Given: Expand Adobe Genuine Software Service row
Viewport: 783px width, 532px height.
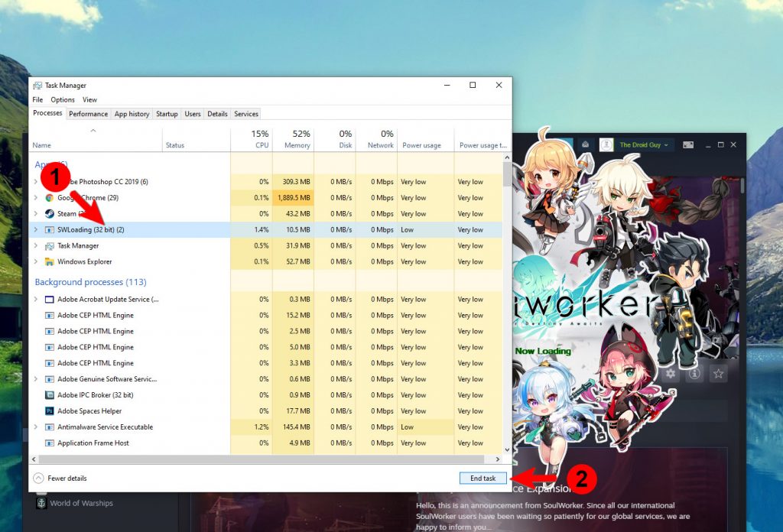Looking at the screenshot, I should (35, 379).
